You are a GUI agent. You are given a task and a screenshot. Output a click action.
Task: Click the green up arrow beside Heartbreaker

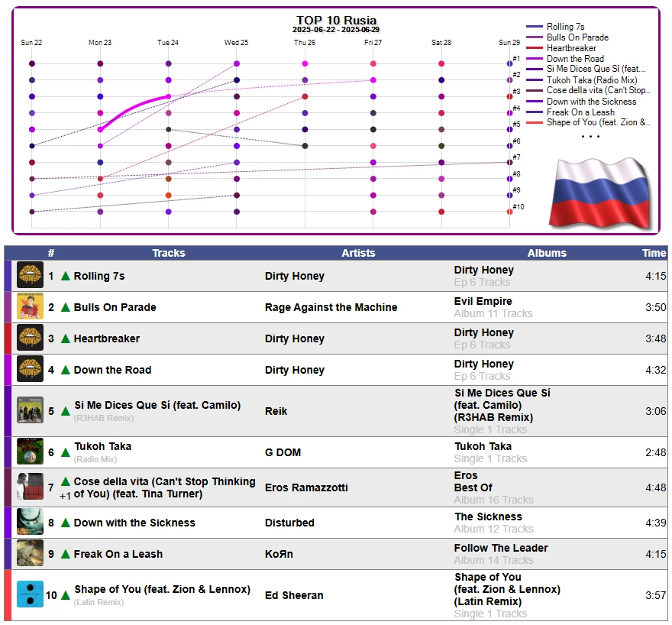tap(66, 338)
